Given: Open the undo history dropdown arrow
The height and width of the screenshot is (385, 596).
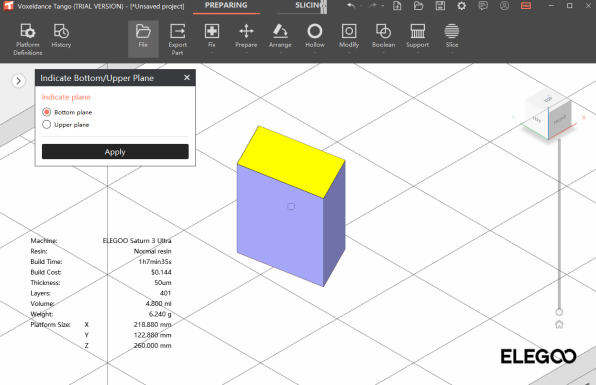Looking at the screenshot, I should pyautogui.click(x=361, y=6).
